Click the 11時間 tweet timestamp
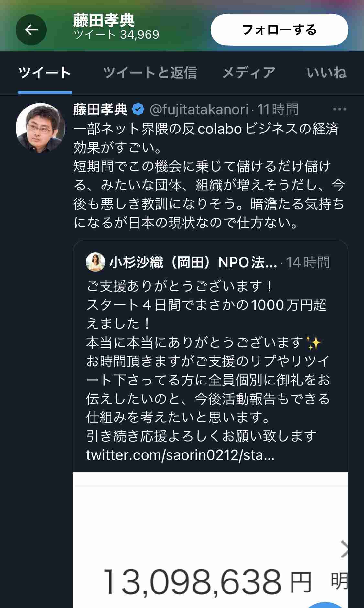This screenshot has width=364, height=608. pyautogui.click(x=278, y=109)
